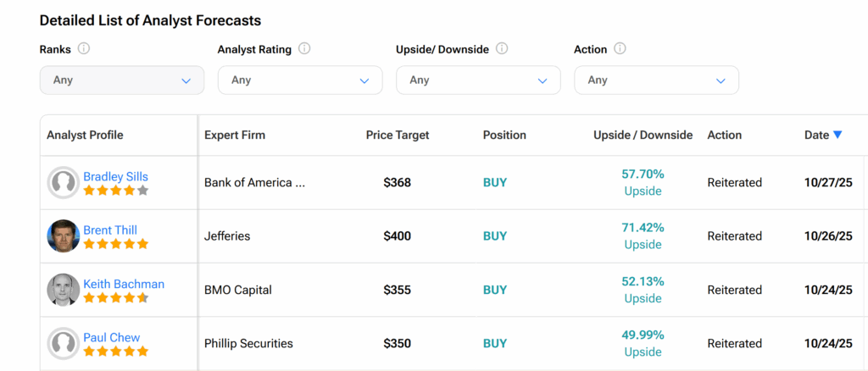The height and width of the screenshot is (371, 868).
Task: Click the info icon beside Analyst Rating
Action: click(304, 48)
